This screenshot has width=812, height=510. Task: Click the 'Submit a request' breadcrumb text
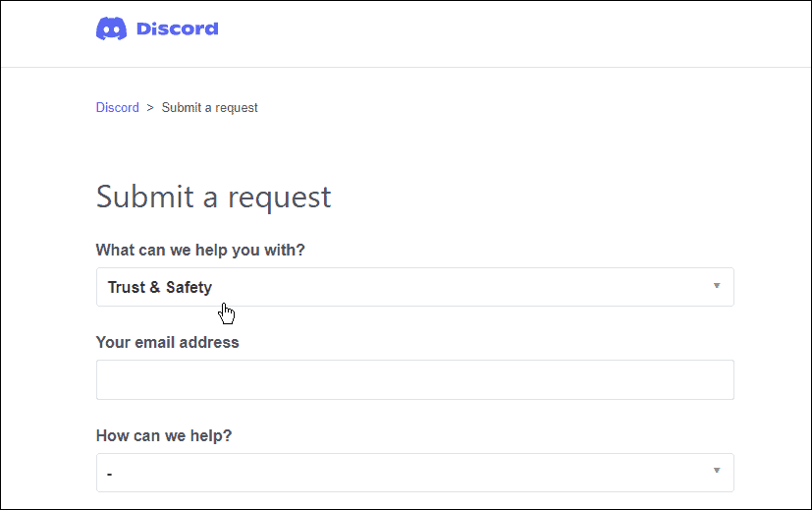click(209, 108)
